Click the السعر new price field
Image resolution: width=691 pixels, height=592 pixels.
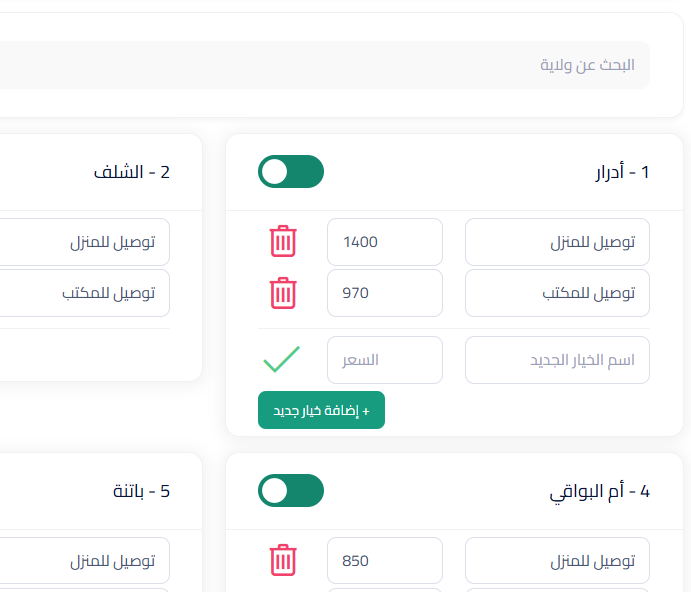(x=385, y=360)
